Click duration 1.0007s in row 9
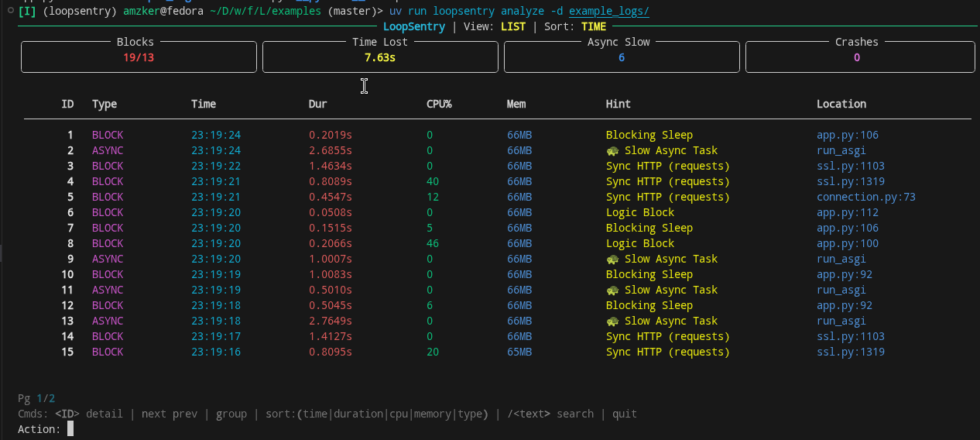Image resolution: width=980 pixels, height=440 pixels. tap(331, 259)
